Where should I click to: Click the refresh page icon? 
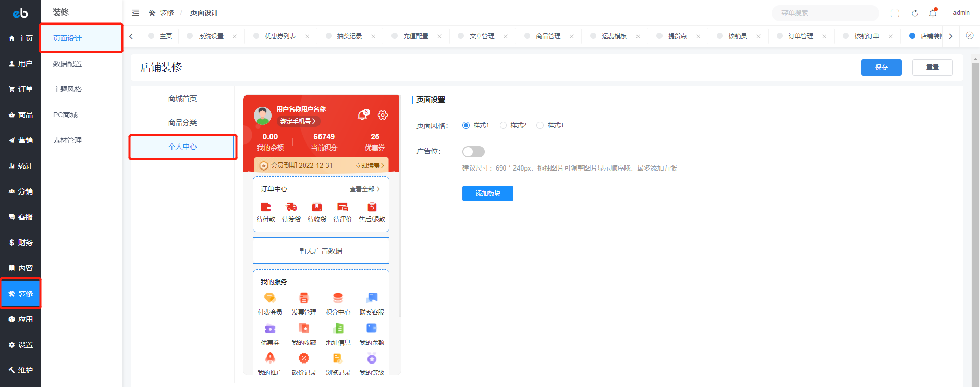pos(915,13)
